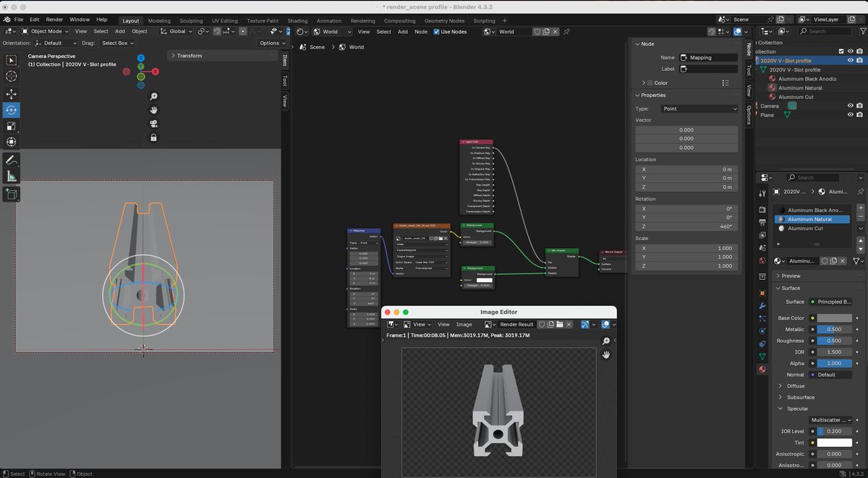Click the Image Editor pan hand icon
This screenshot has width=868, height=478.
tap(606, 354)
